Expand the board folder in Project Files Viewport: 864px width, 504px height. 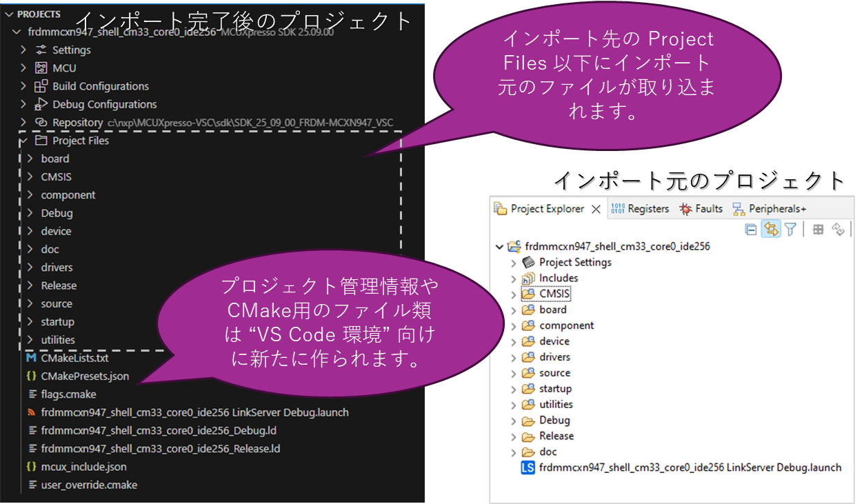30,159
